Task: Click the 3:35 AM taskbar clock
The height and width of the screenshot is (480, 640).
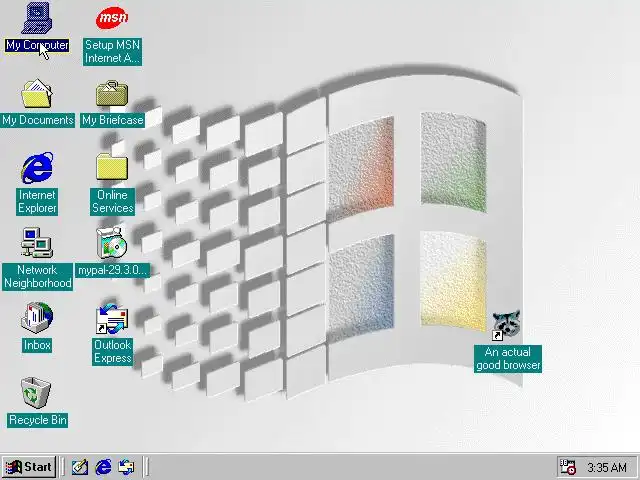Action: pos(607,467)
